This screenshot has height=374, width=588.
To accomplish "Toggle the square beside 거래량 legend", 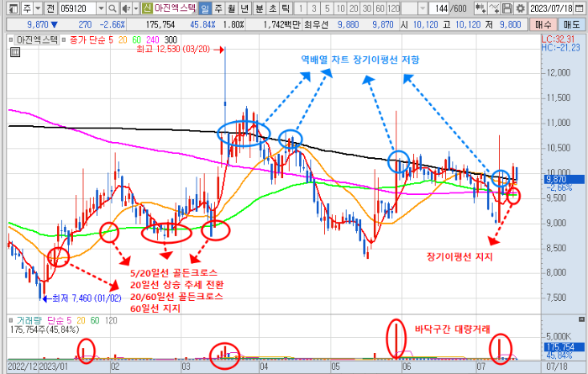I will (11, 320).
